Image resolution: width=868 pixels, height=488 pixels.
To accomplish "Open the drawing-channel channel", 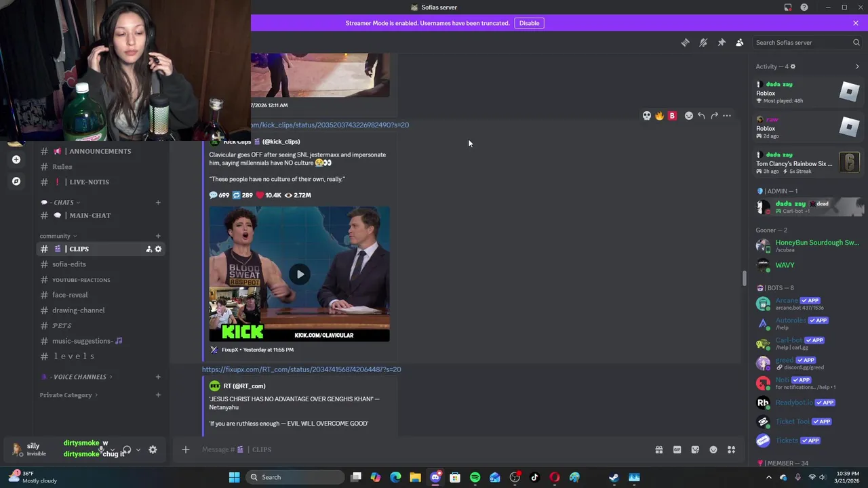I will (x=102, y=310).
